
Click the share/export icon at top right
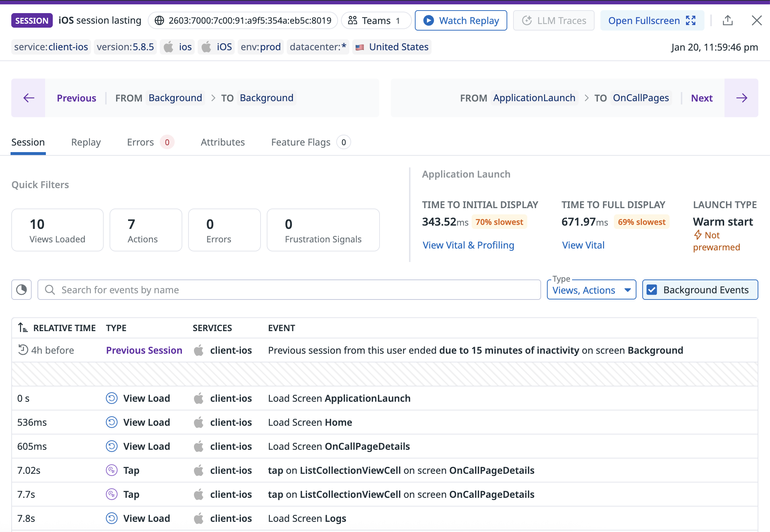(x=727, y=20)
